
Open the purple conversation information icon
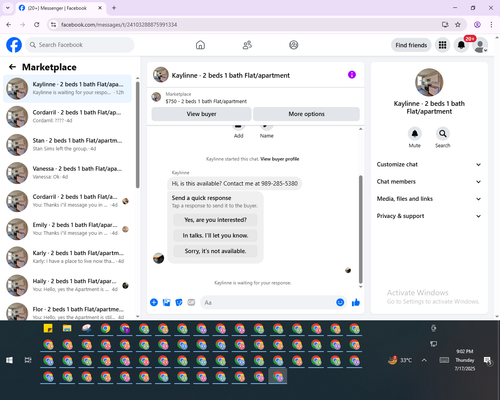[x=352, y=75]
